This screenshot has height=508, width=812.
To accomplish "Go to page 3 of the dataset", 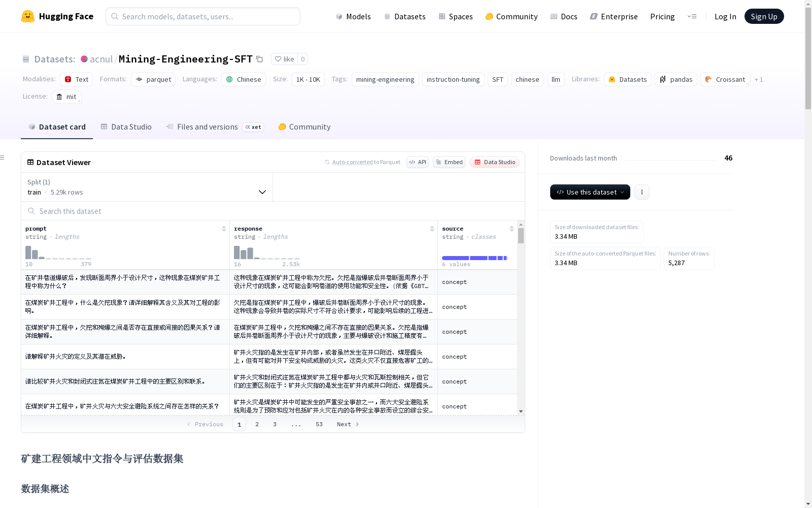I will [x=275, y=424].
